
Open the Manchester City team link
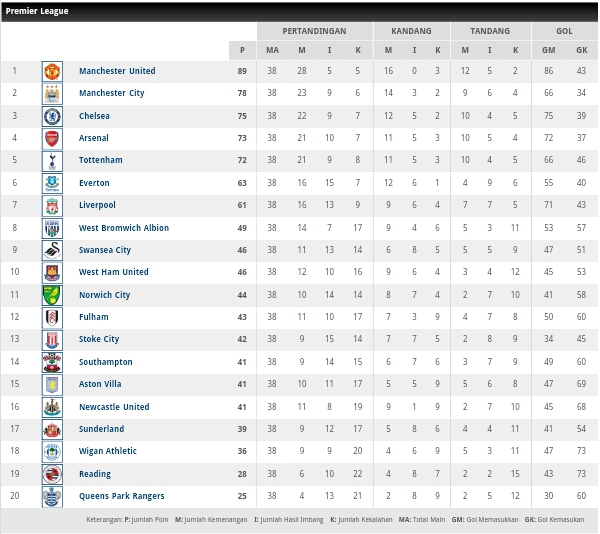point(111,93)
